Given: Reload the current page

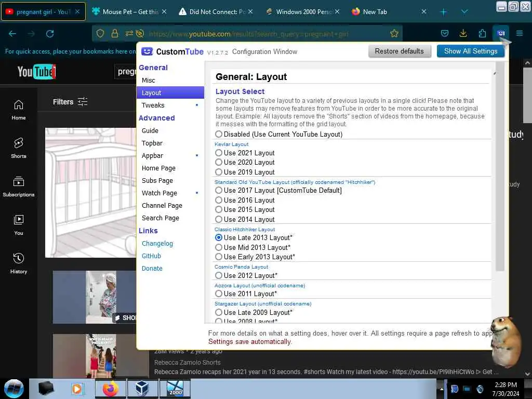Looking at the screenshot, I should [x=50, y=34].
